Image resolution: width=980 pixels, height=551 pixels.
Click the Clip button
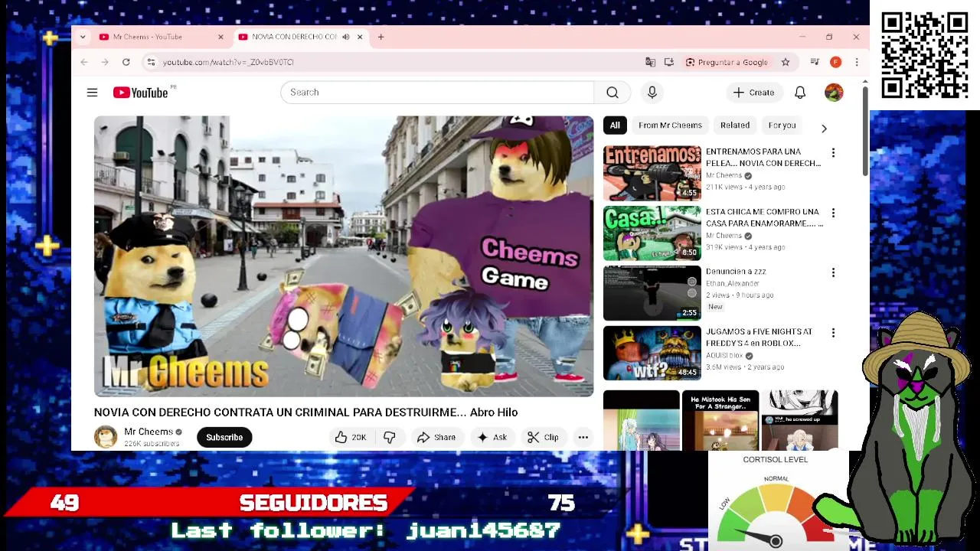(543, 438)
